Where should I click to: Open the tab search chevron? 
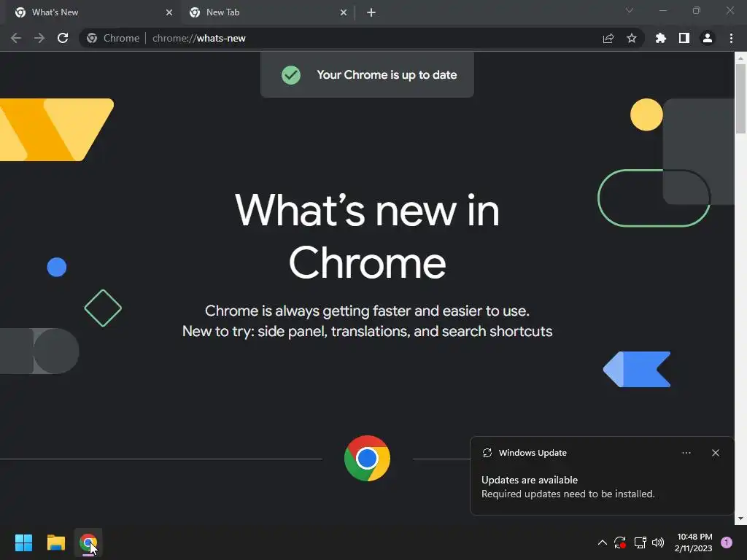click(x=630, y=10)
